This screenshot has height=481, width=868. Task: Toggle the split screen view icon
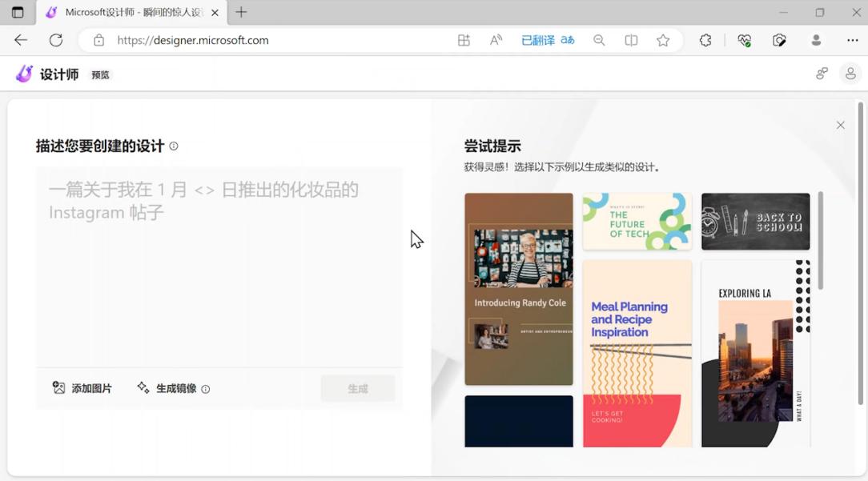point(631,40)
